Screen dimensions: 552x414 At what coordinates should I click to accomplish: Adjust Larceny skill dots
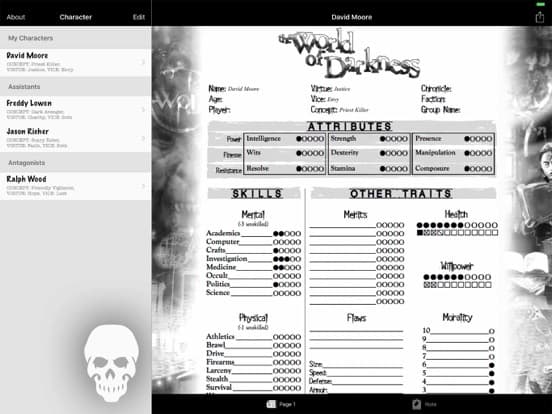(287, 371)
